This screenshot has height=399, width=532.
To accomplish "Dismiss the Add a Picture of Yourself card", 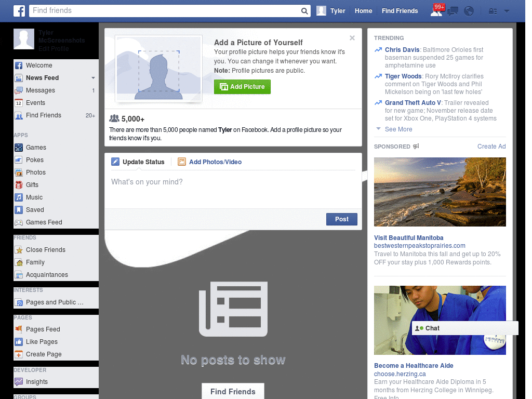I will (x=352, y=38).
